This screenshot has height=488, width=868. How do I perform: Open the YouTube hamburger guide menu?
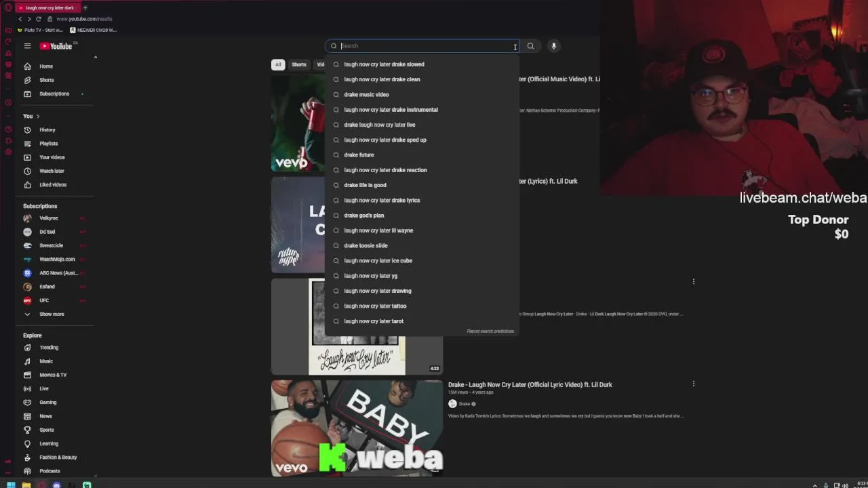[x=27, y=46]
